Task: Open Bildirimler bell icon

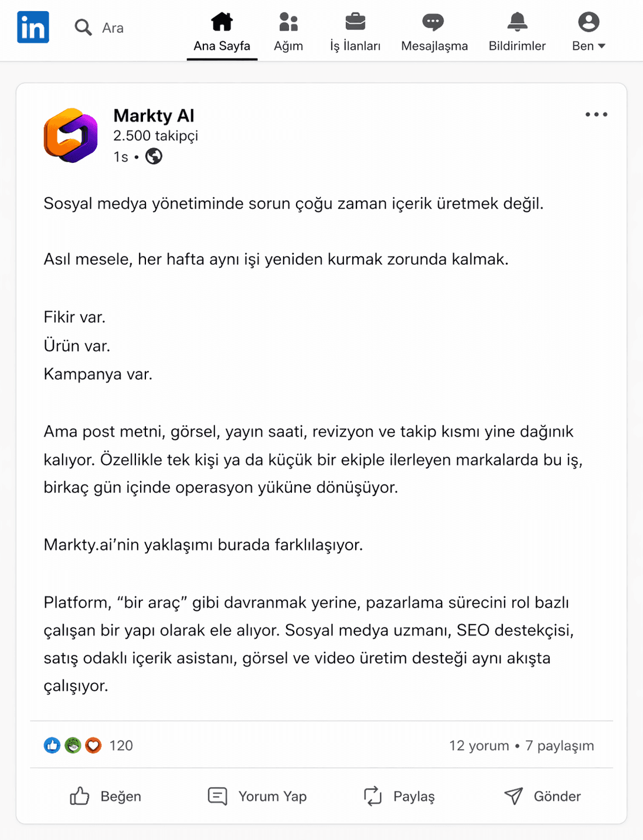Action: click(x=517, y=22)
